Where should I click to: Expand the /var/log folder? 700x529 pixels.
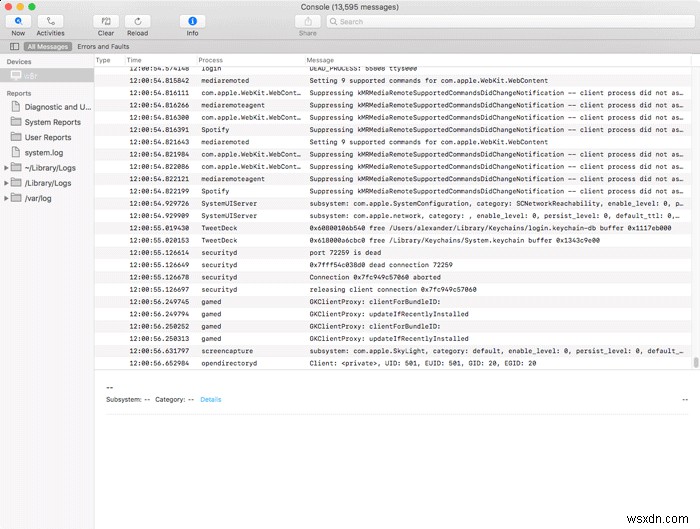click(6, 198)
